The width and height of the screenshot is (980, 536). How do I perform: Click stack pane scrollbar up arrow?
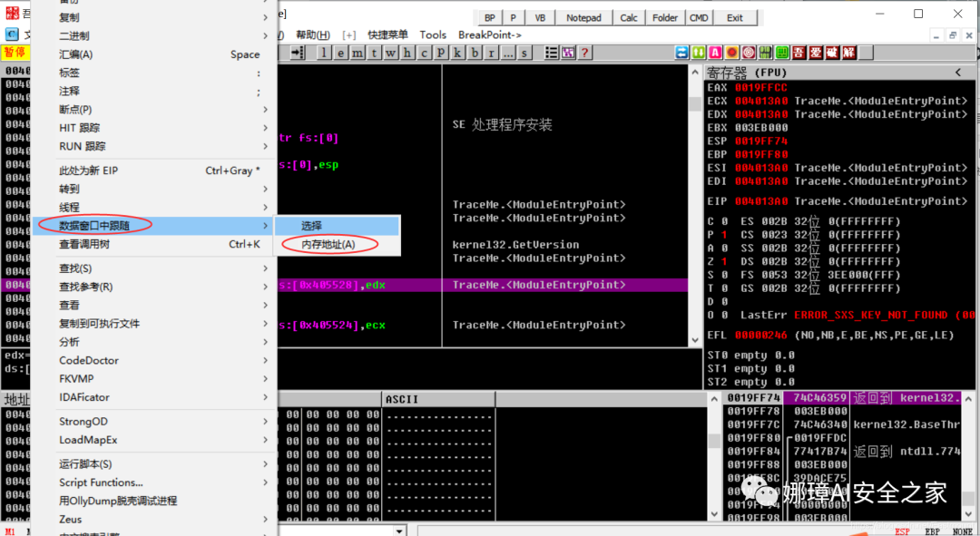tap(968, 398)
